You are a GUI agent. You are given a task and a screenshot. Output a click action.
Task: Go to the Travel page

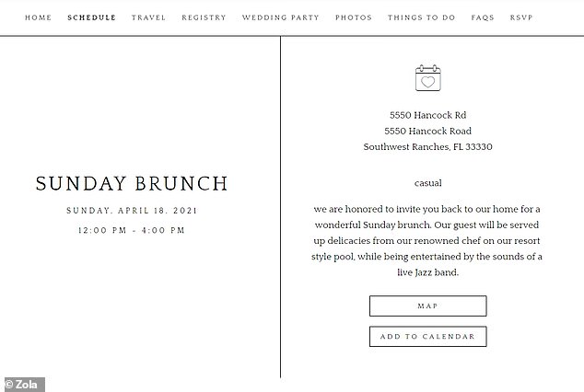coord(148,17)
